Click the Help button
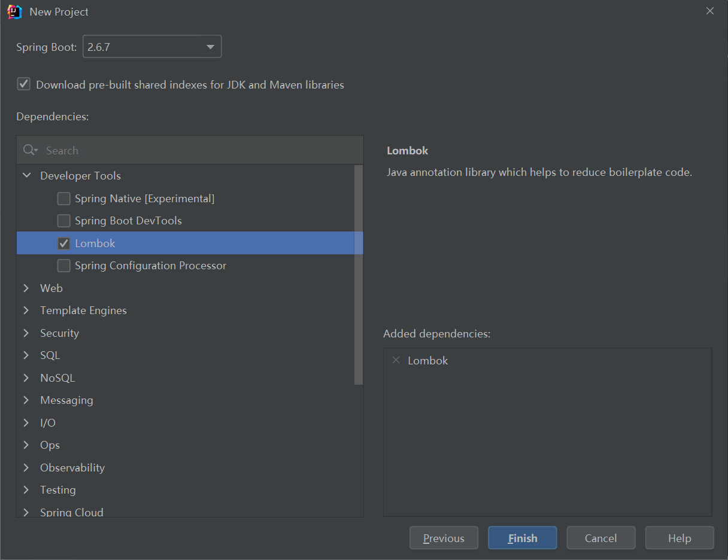The image size is (728, 560). pos(680,538)
